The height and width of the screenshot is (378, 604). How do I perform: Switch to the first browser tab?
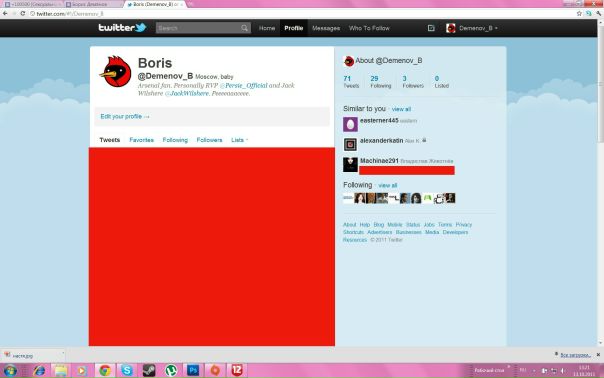coord(33,4)
